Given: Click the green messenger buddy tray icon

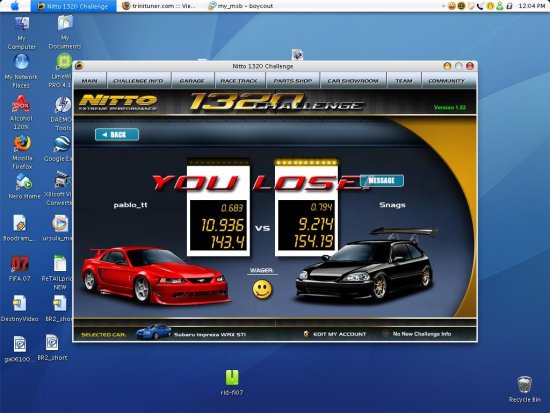Looking at the screenshot, I should click(499, 6).
